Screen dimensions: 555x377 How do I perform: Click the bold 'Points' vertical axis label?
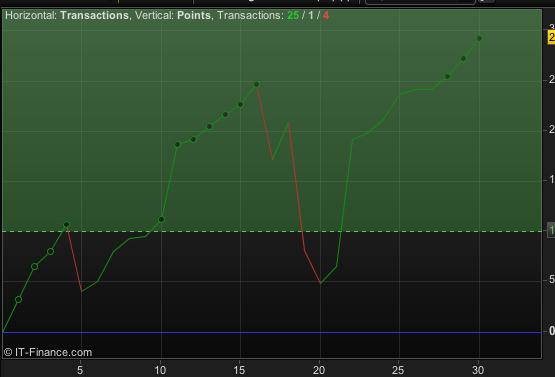point(194,16)
